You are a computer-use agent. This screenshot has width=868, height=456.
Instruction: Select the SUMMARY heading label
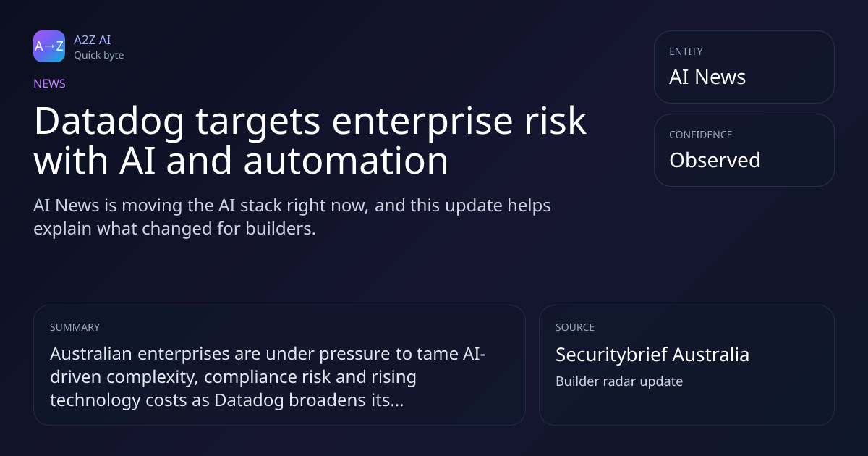pos(75,327)
